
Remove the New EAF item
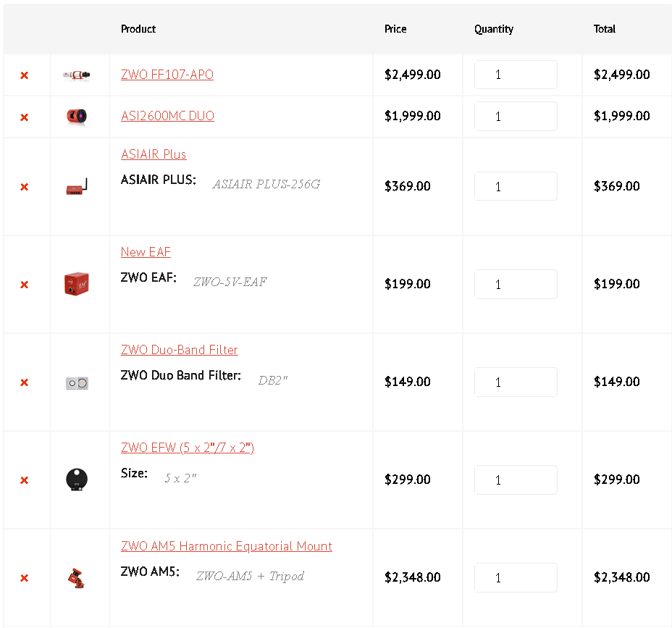(x=25, y=285)
